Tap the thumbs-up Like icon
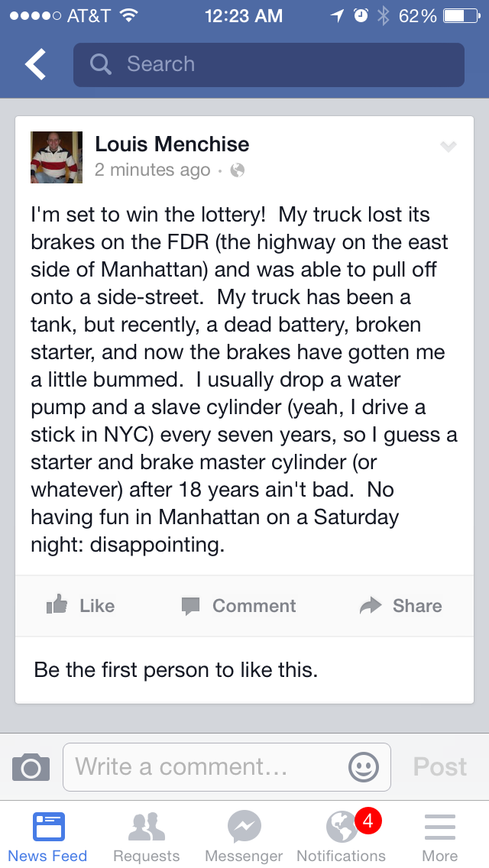The width and height of the screenshot is (489, 868). [57, 606]
